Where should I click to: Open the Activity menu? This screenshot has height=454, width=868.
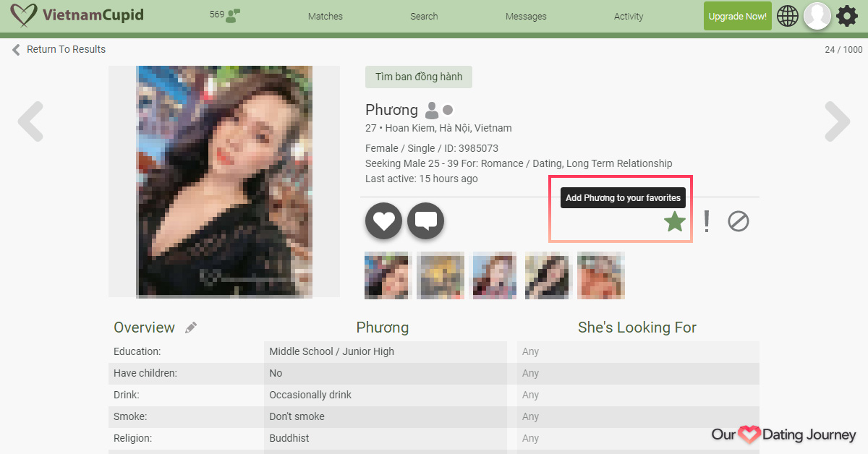pyautogui.click(x=629, y=16)
